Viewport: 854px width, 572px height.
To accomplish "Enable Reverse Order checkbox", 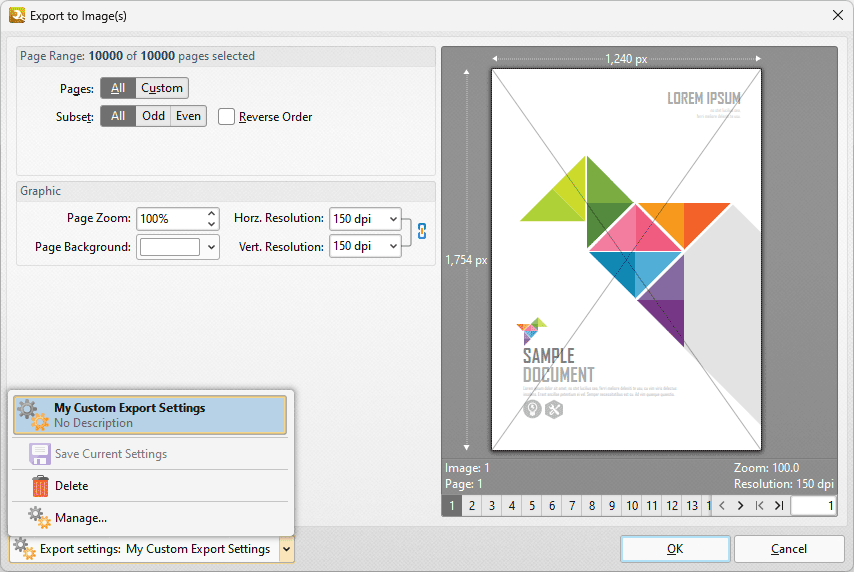I will point(226,117).
